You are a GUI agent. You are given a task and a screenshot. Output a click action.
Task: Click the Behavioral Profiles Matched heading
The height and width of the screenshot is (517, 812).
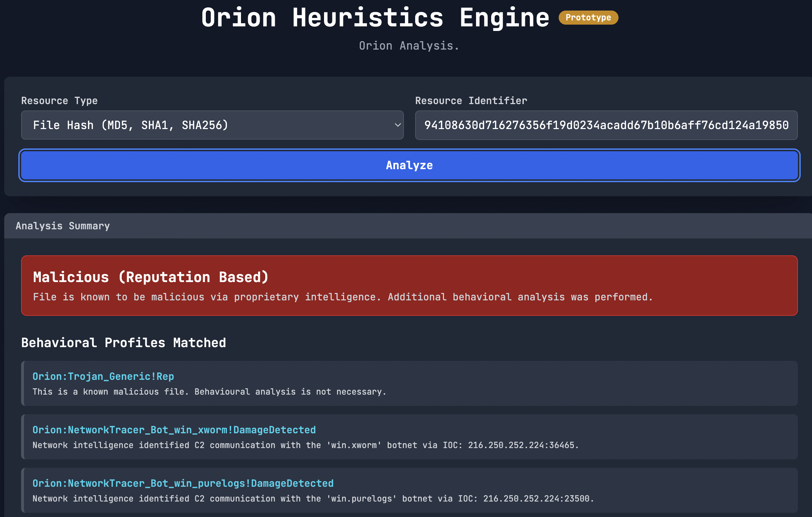(x=123, y=343)
